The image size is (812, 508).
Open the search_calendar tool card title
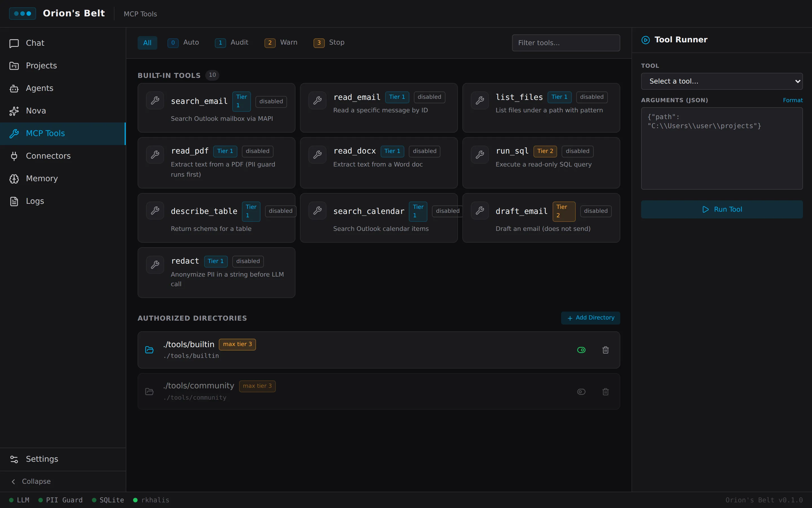point(369,211)
